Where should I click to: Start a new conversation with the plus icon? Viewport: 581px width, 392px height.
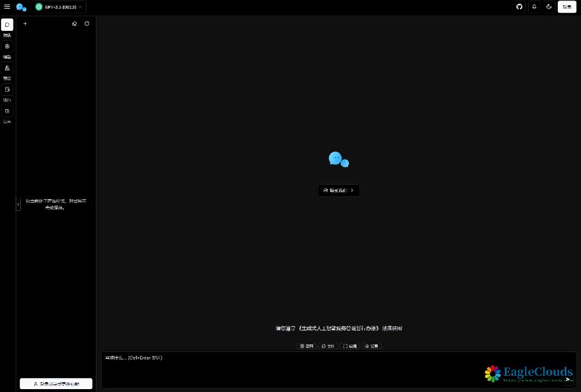click(25, 24)
